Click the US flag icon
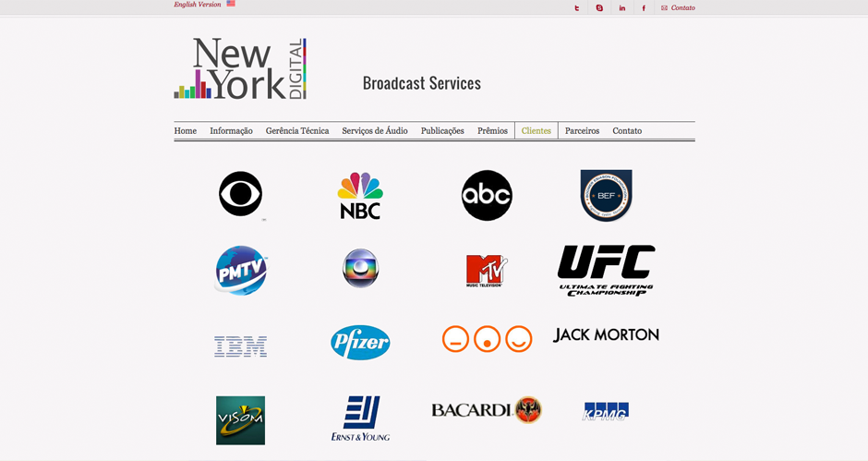This screenshot has width=868, height=461. [x=231, y=4]
